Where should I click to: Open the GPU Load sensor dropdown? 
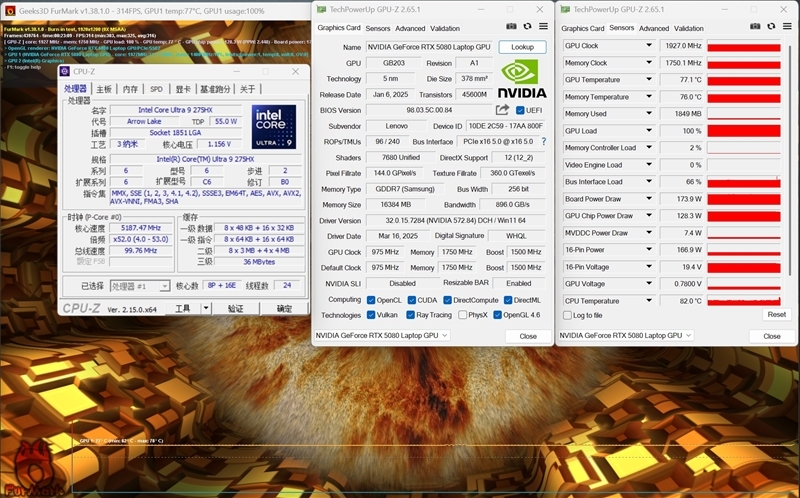click(x=649, y=130)
